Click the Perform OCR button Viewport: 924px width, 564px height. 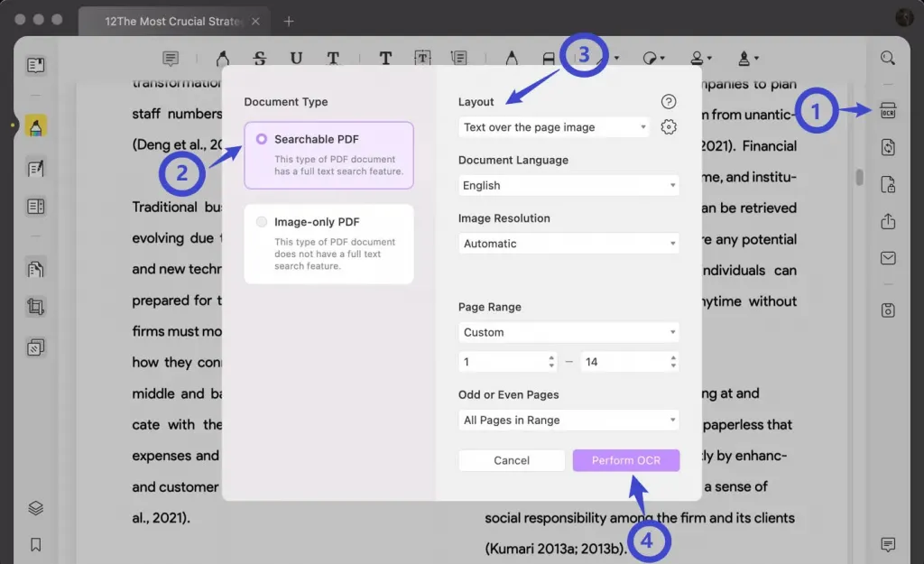pos(625,460)
